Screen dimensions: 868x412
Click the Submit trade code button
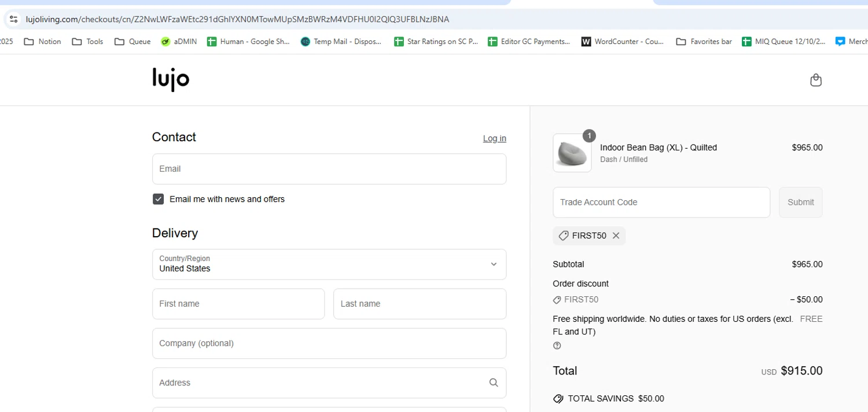801,203
